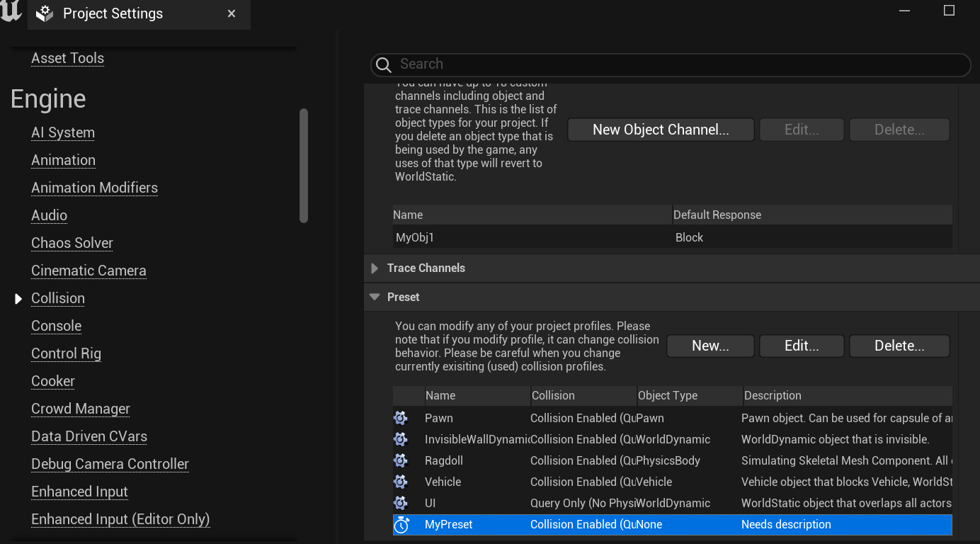The width and height of the screenshot is (980, 544).
Task: Open the Chaos Solver settings
Action: tap(72, 243)
